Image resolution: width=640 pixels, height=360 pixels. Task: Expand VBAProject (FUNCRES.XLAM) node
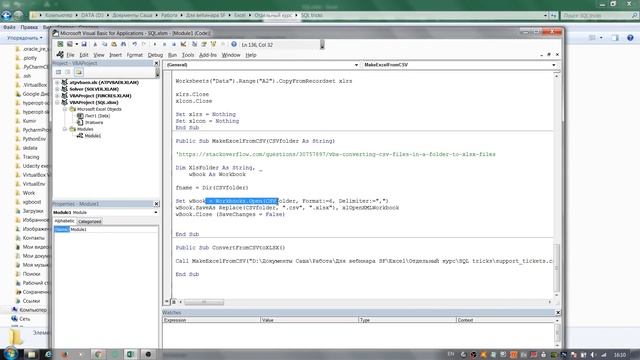coord(57,96)
